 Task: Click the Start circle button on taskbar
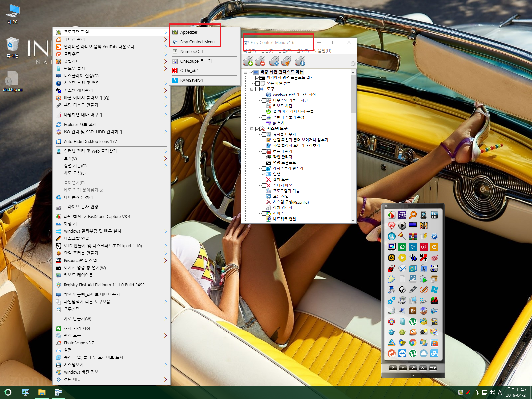coord(8,392)
